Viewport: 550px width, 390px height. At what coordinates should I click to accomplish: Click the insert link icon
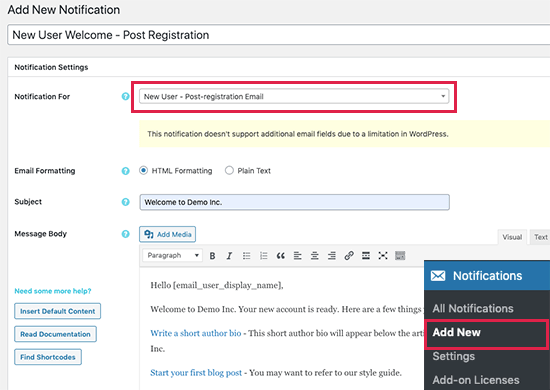pos(349,256)
